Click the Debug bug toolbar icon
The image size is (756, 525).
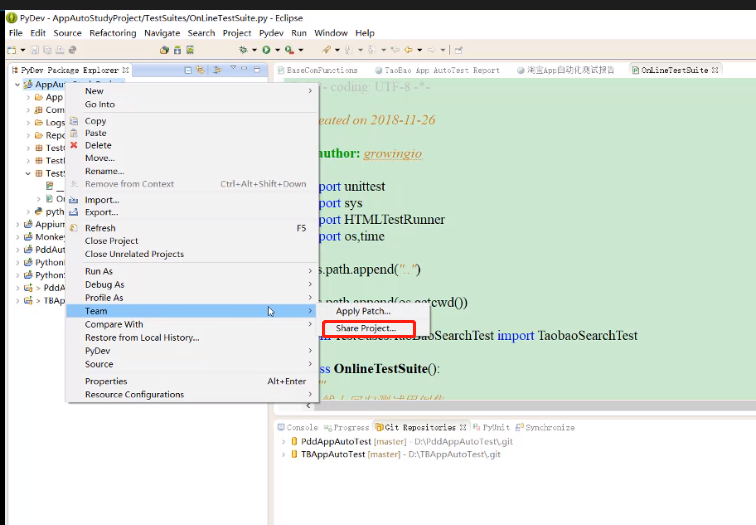click(x=243, y=50)
